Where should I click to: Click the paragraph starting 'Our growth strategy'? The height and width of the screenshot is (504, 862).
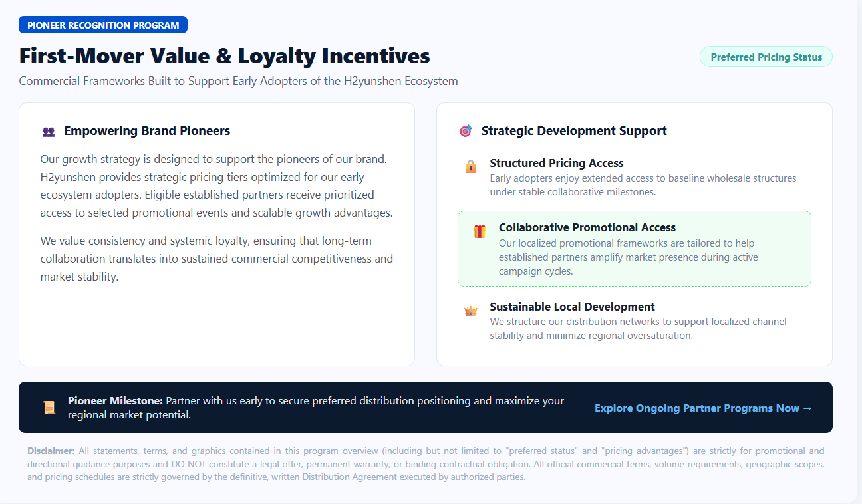tap(217, 186)
